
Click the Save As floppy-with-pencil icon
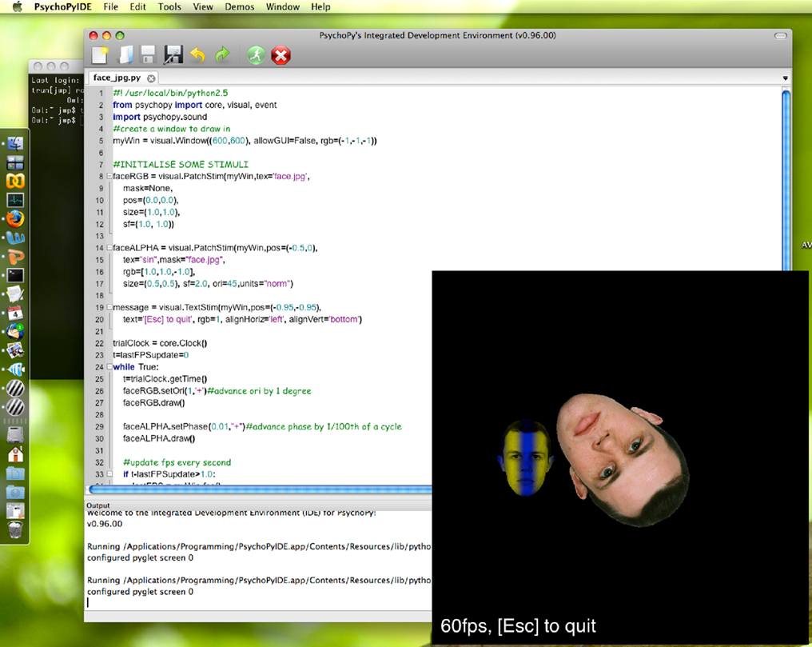click(x=173, y=55)
